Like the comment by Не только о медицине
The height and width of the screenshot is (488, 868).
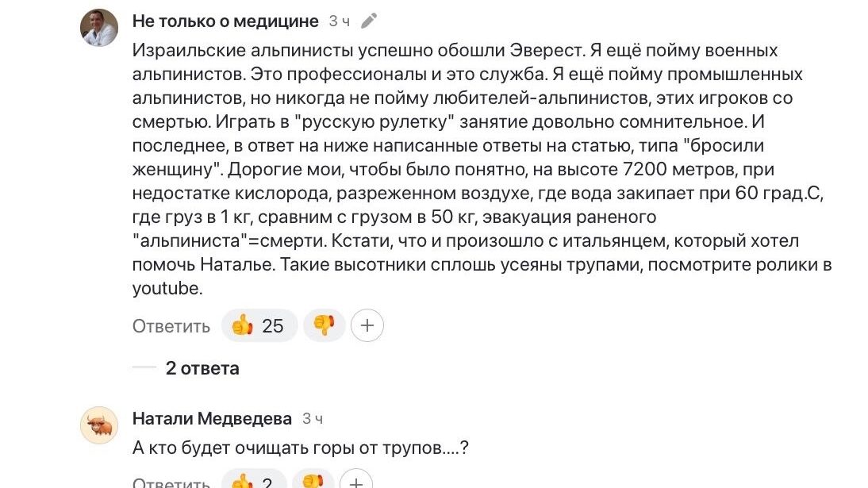242,325
